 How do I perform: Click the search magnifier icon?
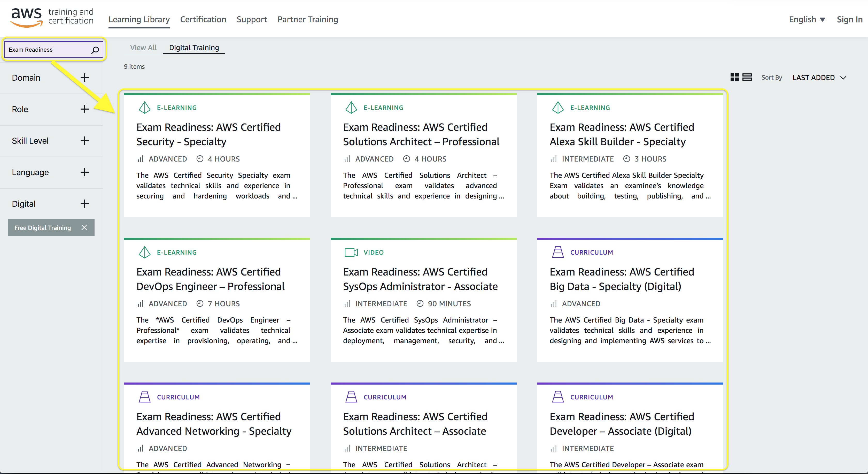click(95, 50)
